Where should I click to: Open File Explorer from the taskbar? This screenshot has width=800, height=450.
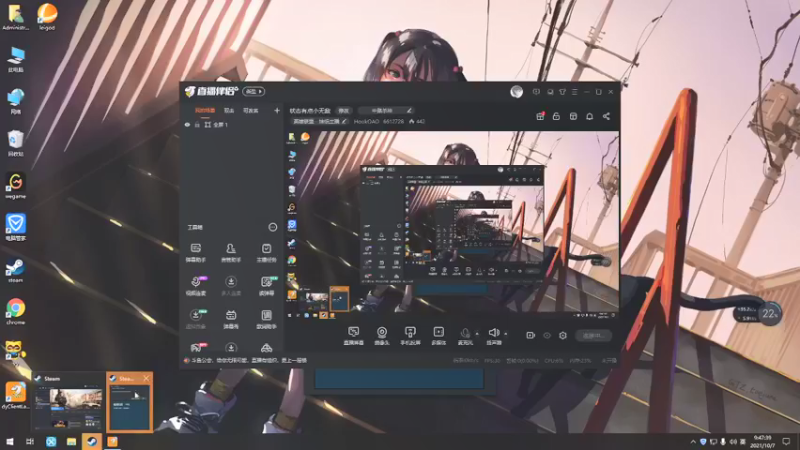pos(71,441)
